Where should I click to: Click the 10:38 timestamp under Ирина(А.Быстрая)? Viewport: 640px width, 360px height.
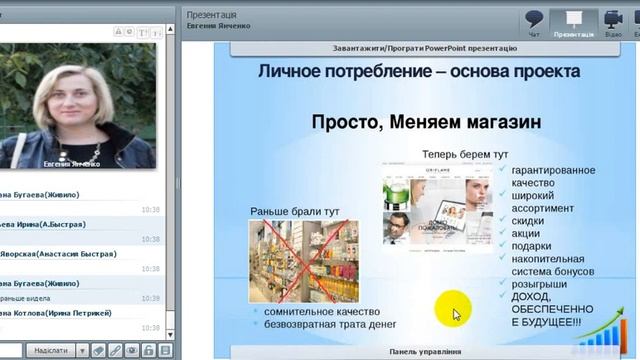point(150,239)
